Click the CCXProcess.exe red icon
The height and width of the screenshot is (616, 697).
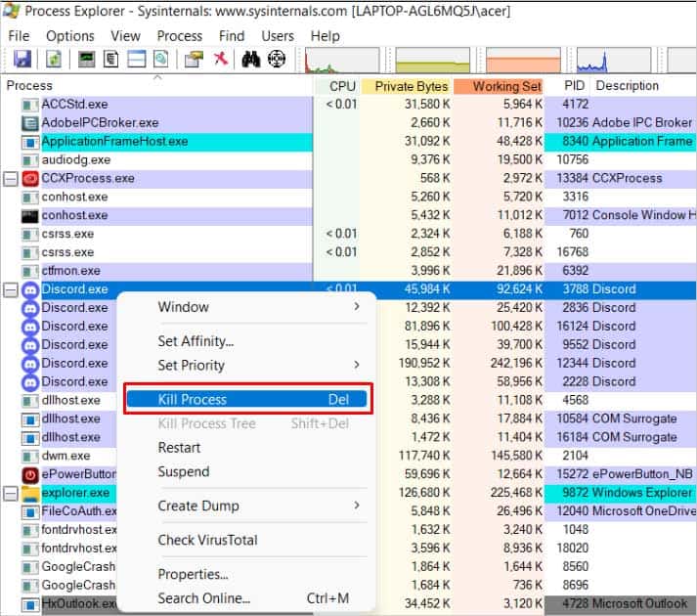(x=30, y=179)
